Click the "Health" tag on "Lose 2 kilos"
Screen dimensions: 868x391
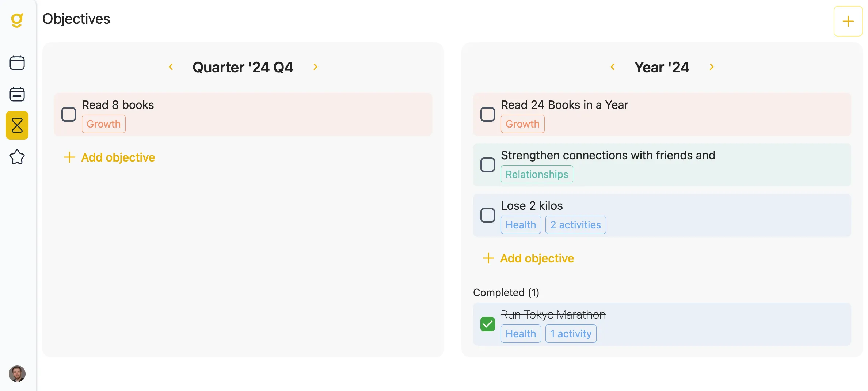tap(521, 224)
